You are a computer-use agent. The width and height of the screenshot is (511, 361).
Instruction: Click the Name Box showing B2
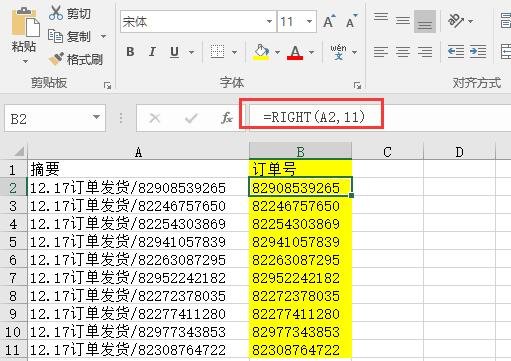point(47,118)
